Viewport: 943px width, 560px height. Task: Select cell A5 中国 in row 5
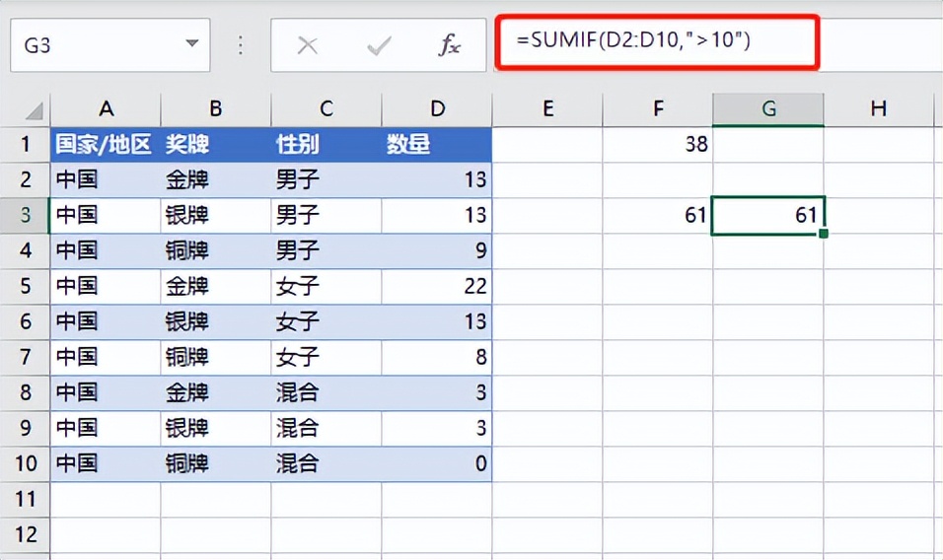point(106,286)
